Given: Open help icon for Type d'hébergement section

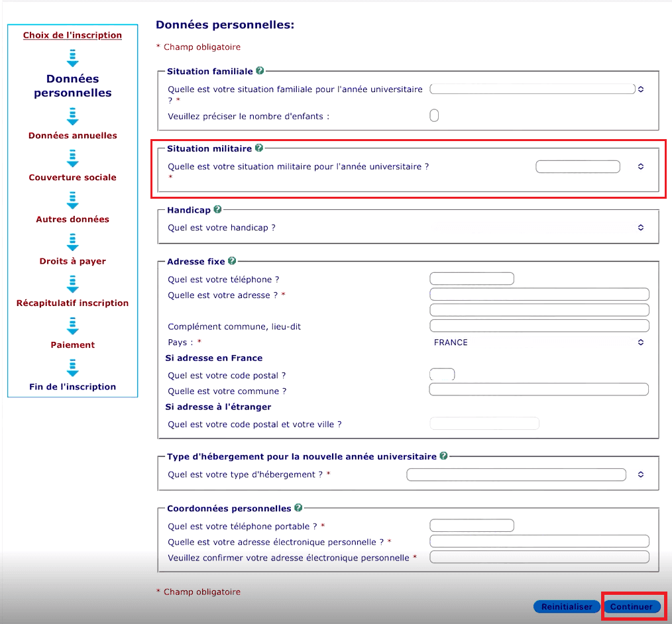Looking at the screenshot, I should tap(443, 456).
